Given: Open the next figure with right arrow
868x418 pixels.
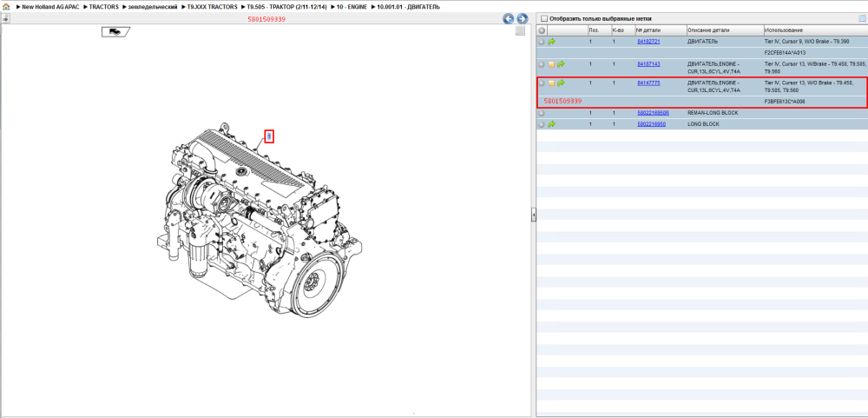Looking at the screenshot, I should (522, 19).
